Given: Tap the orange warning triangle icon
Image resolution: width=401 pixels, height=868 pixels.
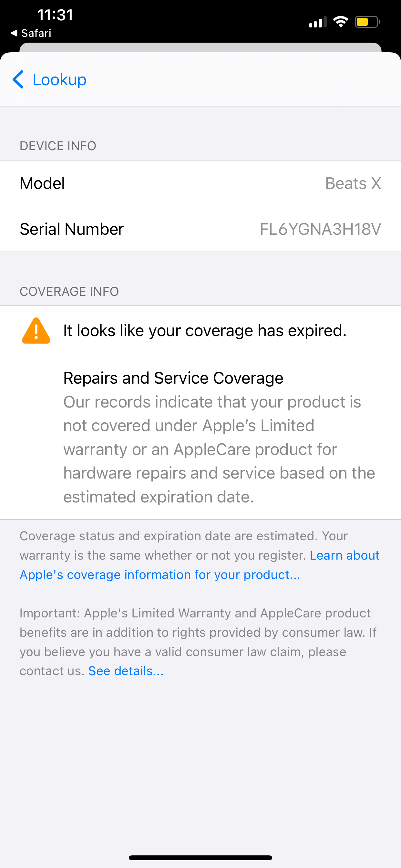Looking at the screenshot, I should [36, 331].
